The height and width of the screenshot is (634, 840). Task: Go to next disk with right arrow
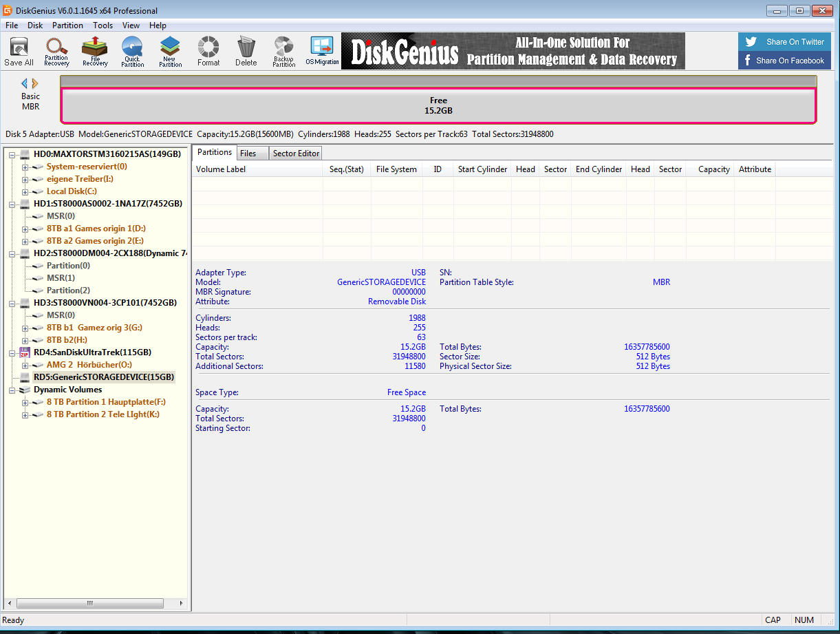[35, 83]
